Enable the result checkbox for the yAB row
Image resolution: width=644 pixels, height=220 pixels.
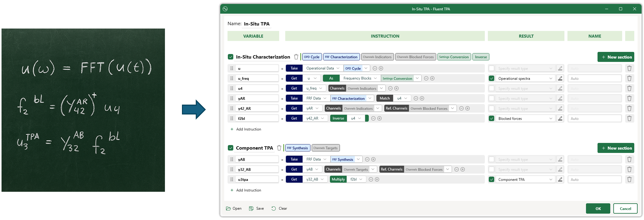492,159
